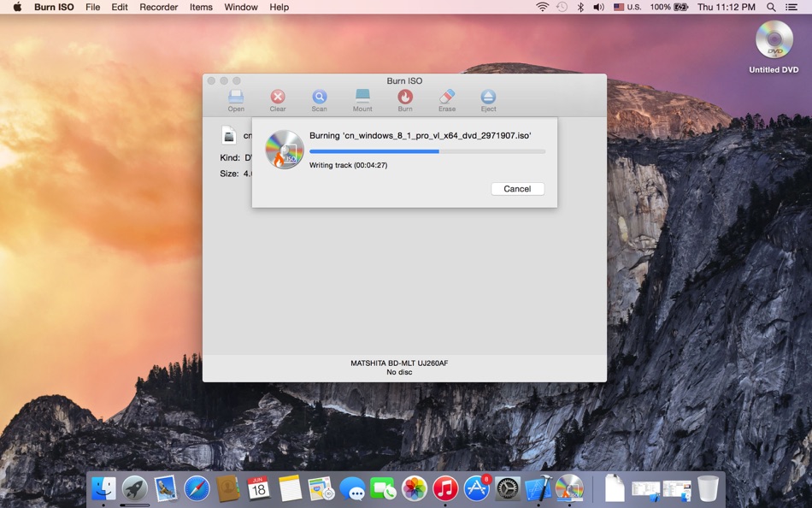
Task: Open Trash in the dock
Action: pos(708,488)
